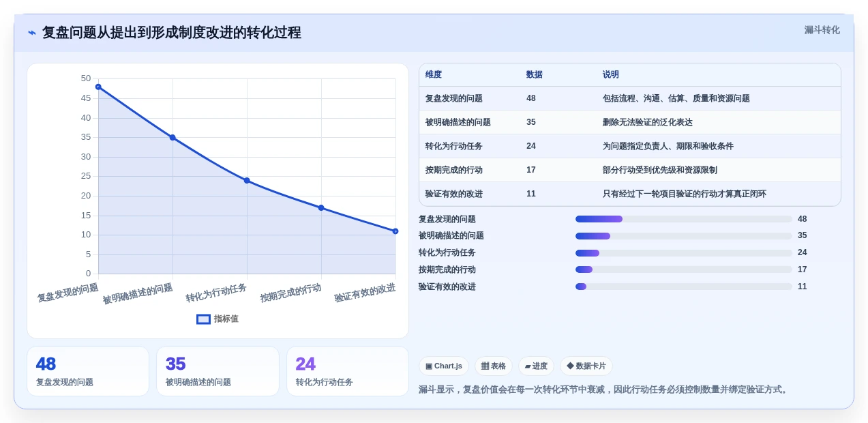The width and height of the screenshot is (868, 423).
Task: Toggle the 指标值 legend swatch
Action: [x=203, y=319]
